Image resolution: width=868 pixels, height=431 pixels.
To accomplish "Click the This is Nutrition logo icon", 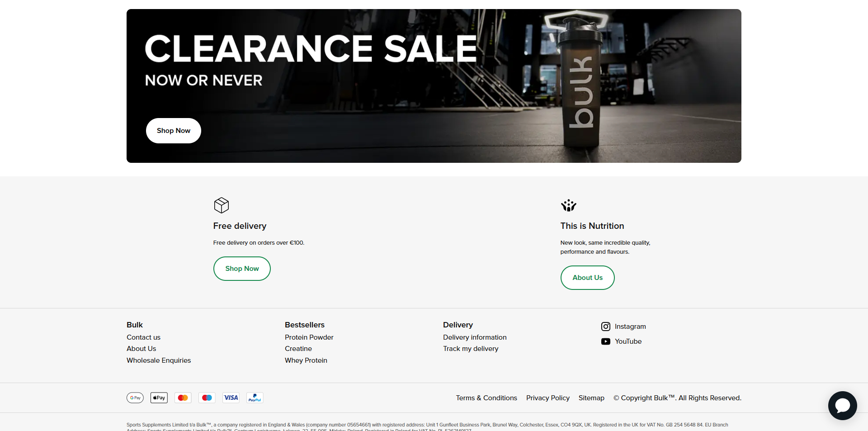I will coord(568,205).
